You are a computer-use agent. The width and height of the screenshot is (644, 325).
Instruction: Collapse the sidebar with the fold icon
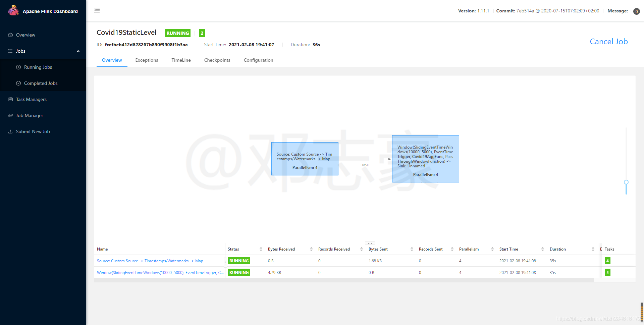tap(97, 10)
